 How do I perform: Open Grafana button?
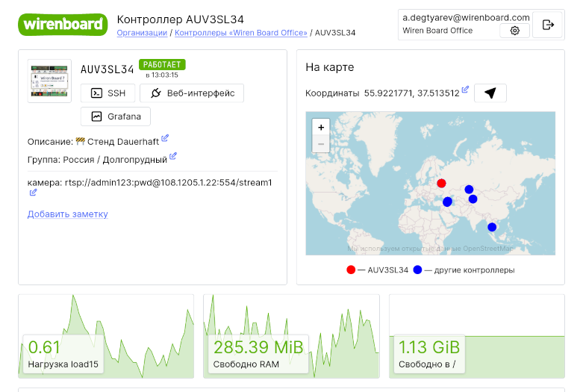[116, 116]
